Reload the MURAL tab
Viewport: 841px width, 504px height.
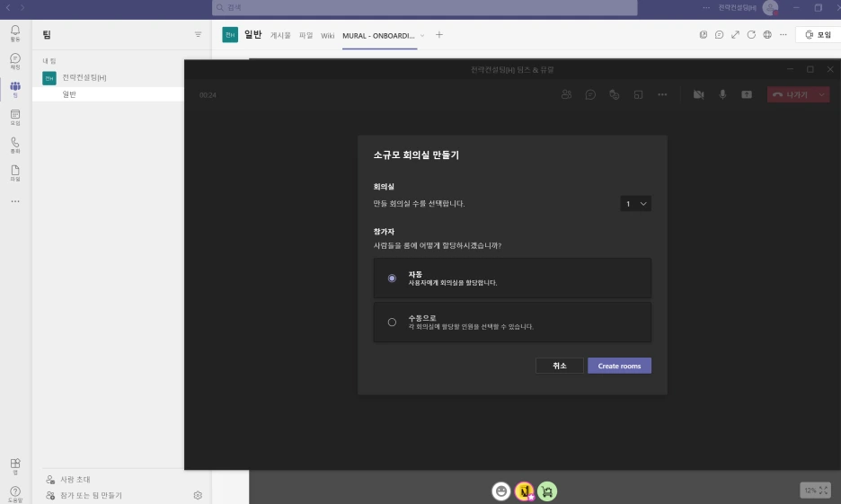(751, 35)
